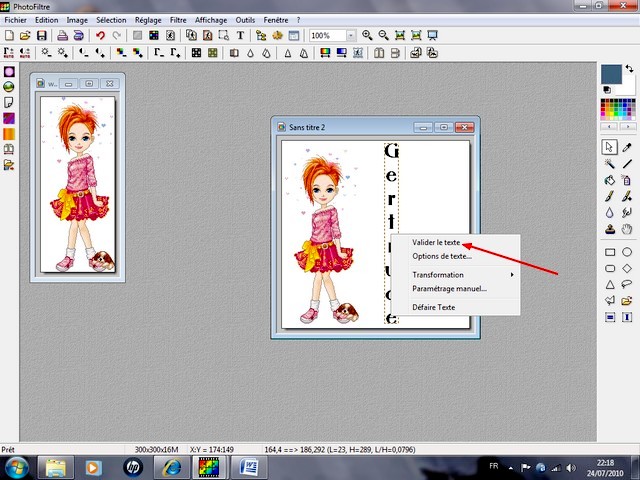
Task: Select the Text tool T icon
Action: click(240, 36)
